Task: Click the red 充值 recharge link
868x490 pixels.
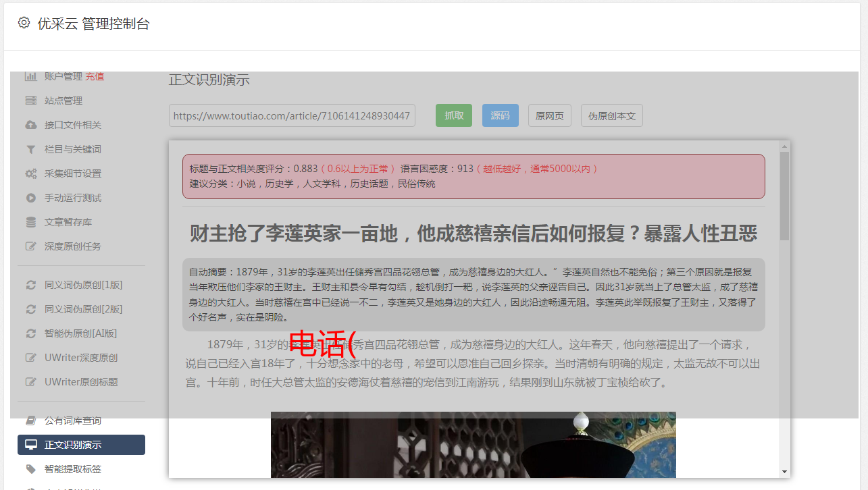Action: tap(95, 76)
